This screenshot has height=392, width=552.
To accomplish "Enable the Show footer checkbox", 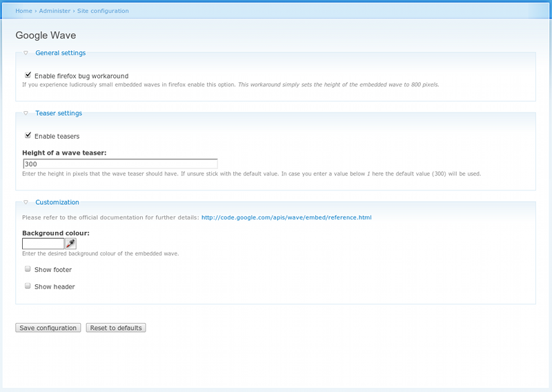I will pyautogui.click(x=28, y=269).
